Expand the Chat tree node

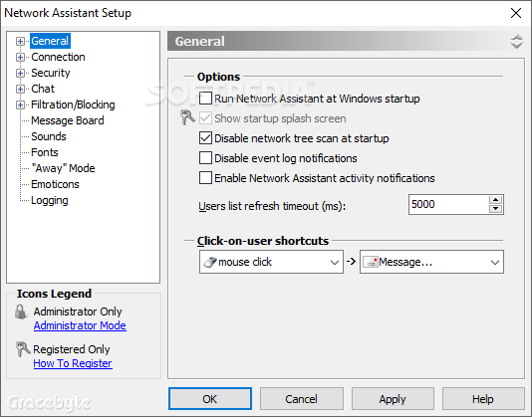pyautogui.click(x=20, y=89)
